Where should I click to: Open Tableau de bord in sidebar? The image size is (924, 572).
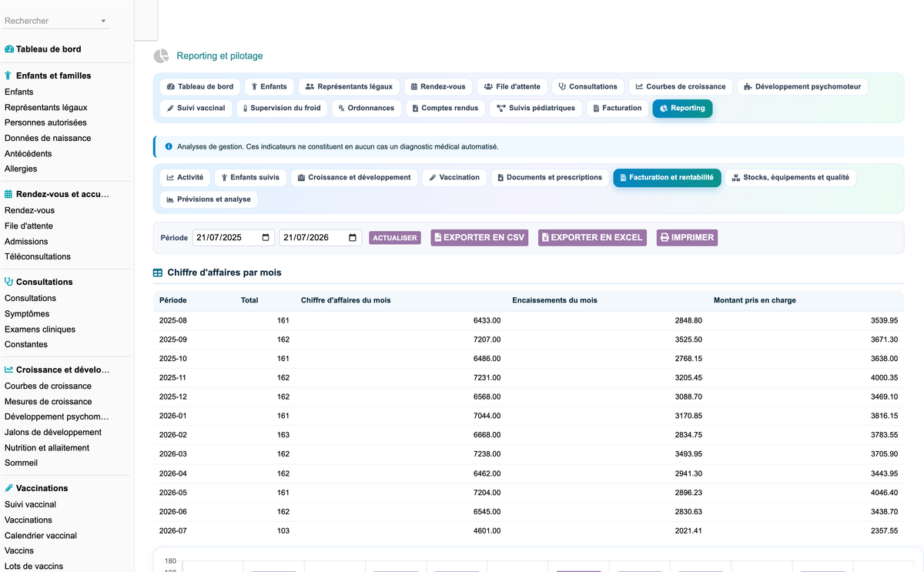pyautogui.click(x=43, y=49)
